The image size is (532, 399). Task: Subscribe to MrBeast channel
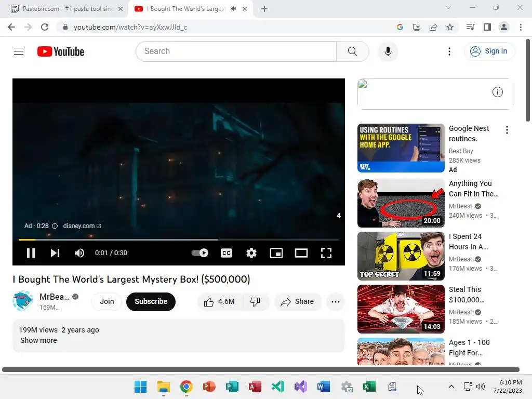coord(151,301)
